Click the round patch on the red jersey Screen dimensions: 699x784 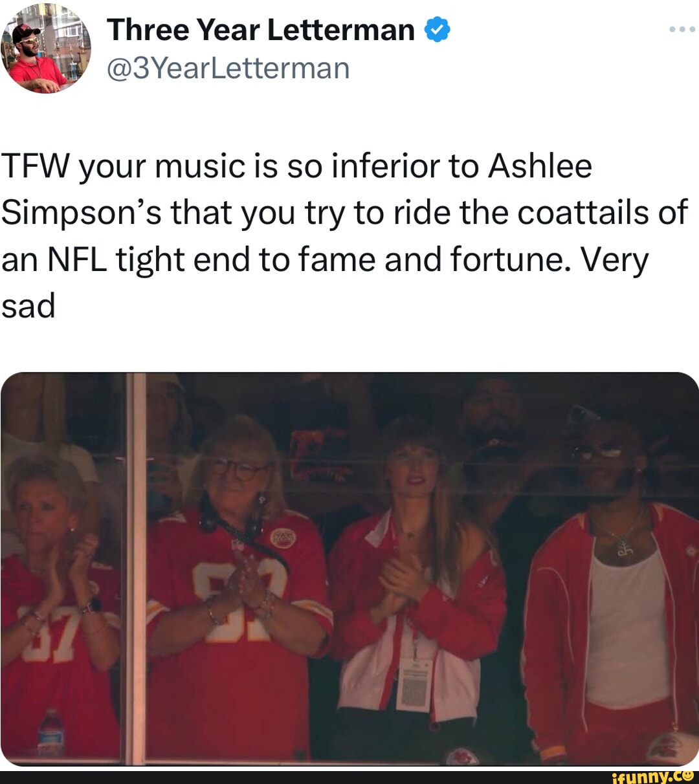[283, 538]
